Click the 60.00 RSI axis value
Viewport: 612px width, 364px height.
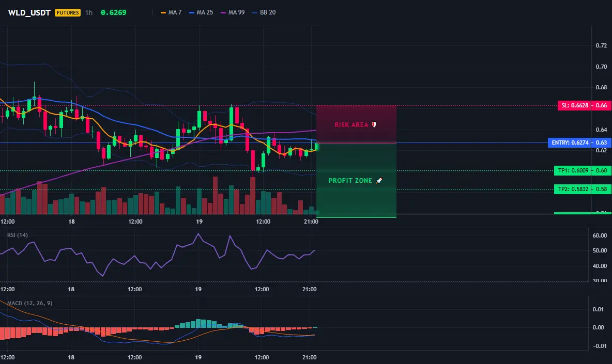[600, 235]
